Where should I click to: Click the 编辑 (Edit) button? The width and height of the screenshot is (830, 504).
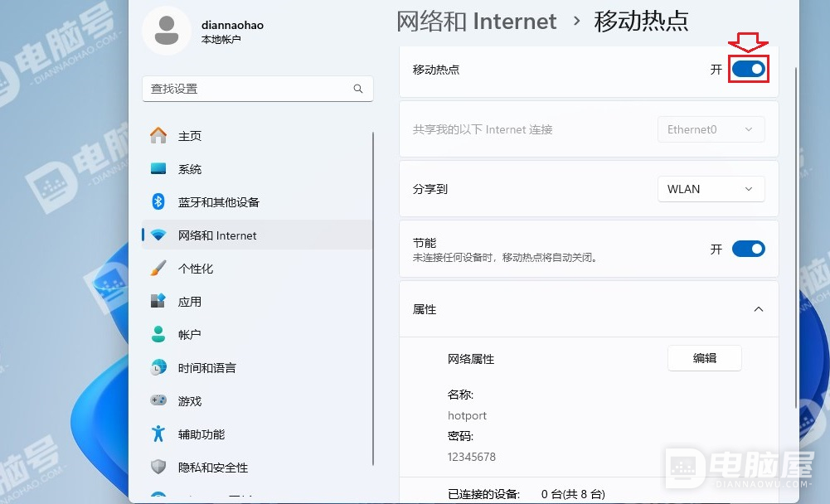coord(704,357)
